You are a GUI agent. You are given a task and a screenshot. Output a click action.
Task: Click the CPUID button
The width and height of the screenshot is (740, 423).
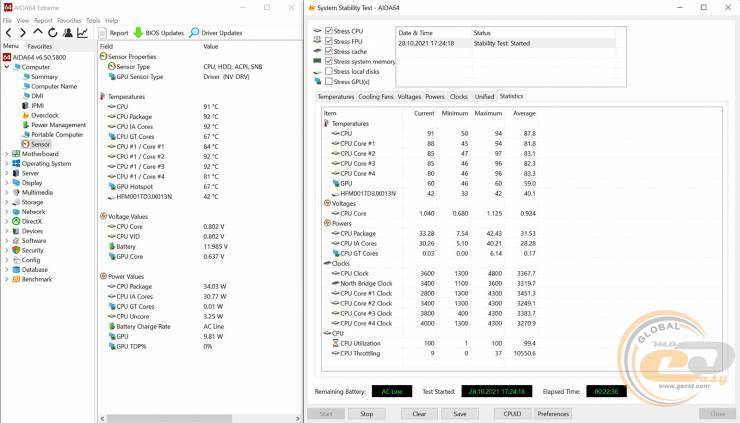coord(512,414)
